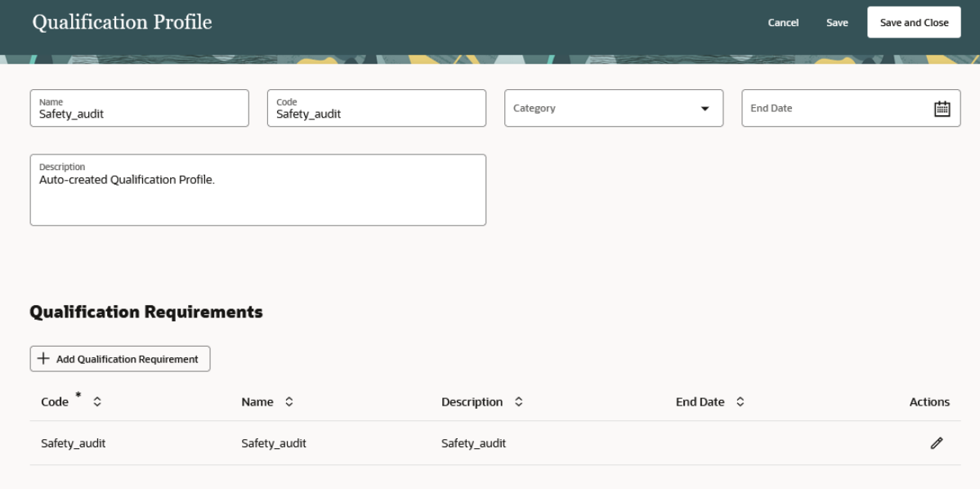
Task: Click the Qualification Requirements heading
Action: point(146,312)
